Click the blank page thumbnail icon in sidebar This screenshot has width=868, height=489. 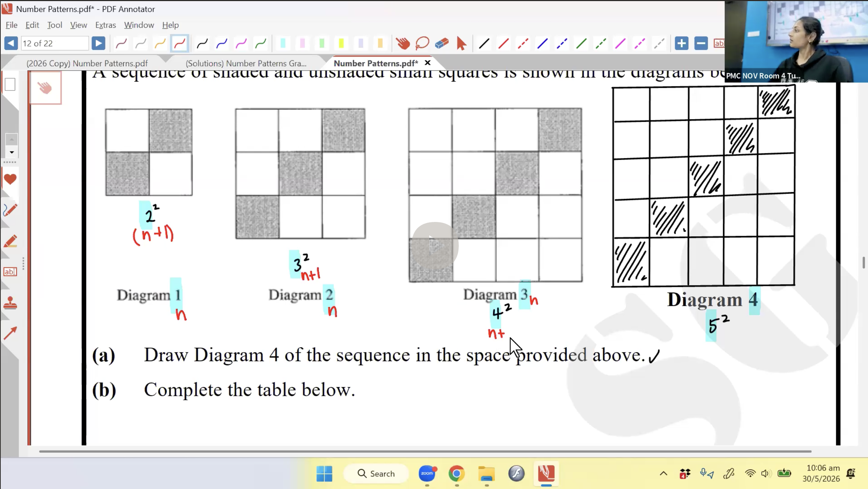point(10,85)
